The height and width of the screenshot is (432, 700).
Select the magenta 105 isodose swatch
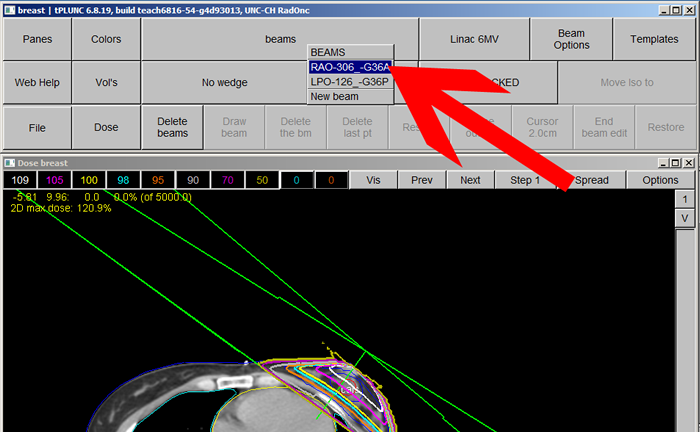55,180
